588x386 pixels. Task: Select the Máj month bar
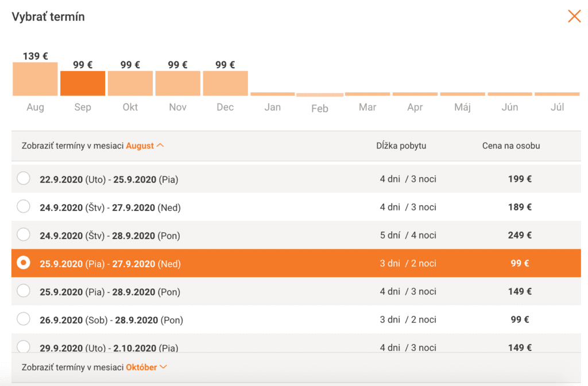pyautogui.click(x=462, y=94)
